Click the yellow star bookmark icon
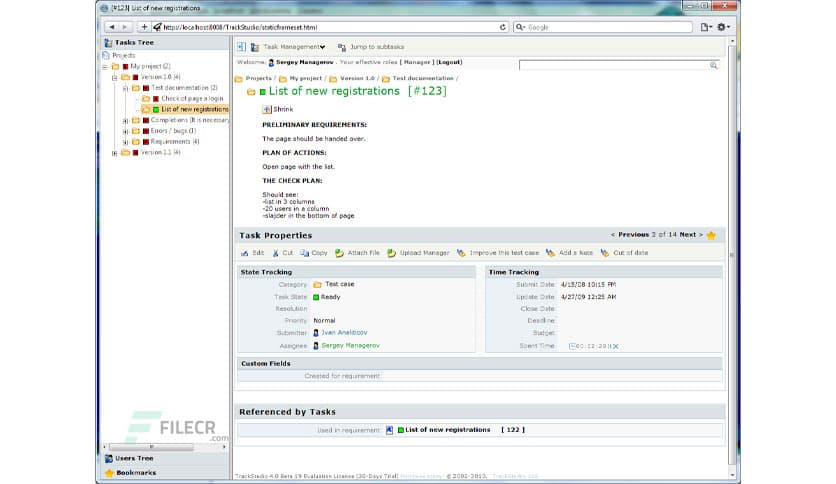Viewport: 836px width, 484px height. 711,235
